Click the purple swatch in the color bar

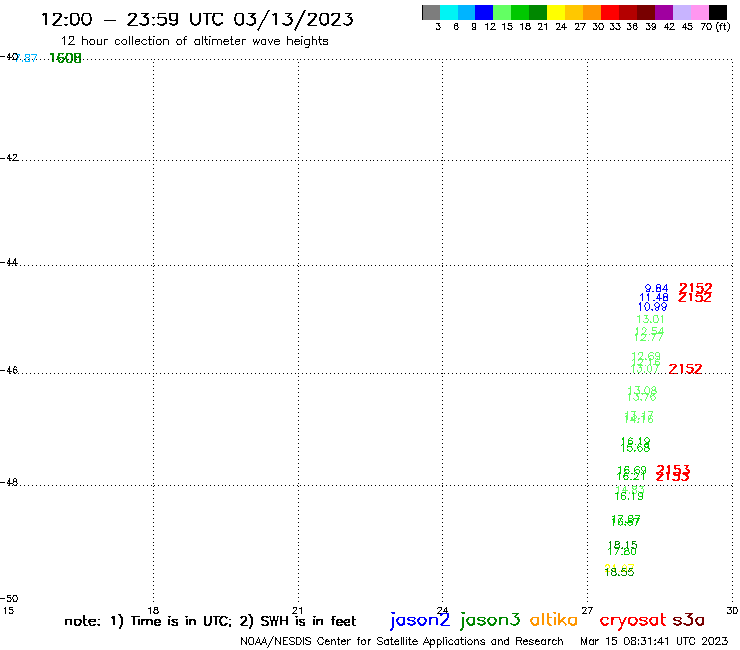664,13
